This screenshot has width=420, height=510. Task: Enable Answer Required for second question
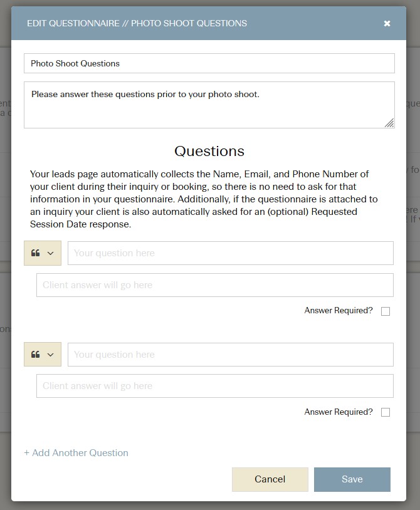[x=386, y=412]
